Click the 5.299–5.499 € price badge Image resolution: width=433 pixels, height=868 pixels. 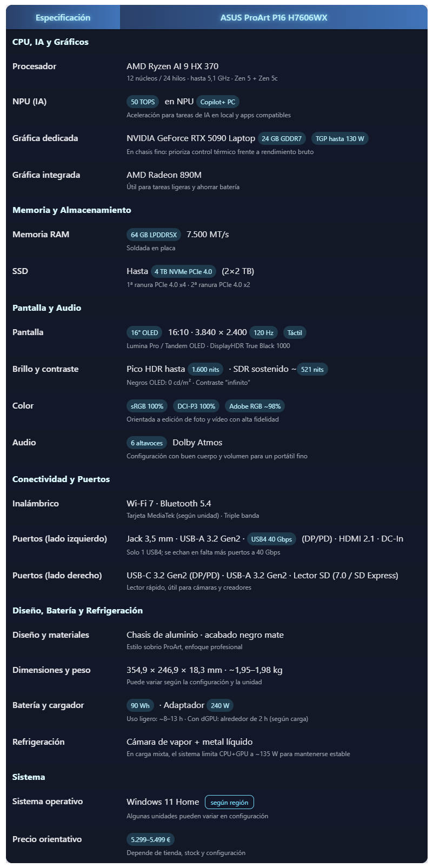150,839
